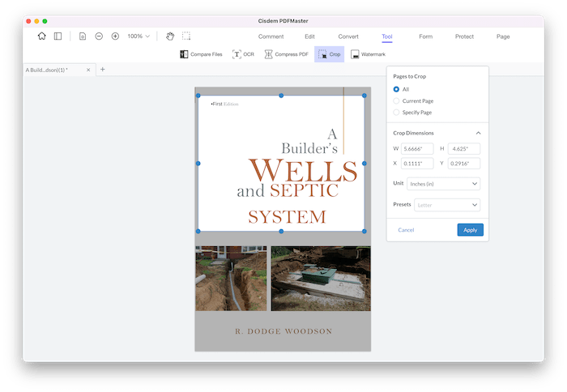The width and height of the screenshot is (567, 392).
Task: Click the top-center crop handle
Action: click(281, 96)
